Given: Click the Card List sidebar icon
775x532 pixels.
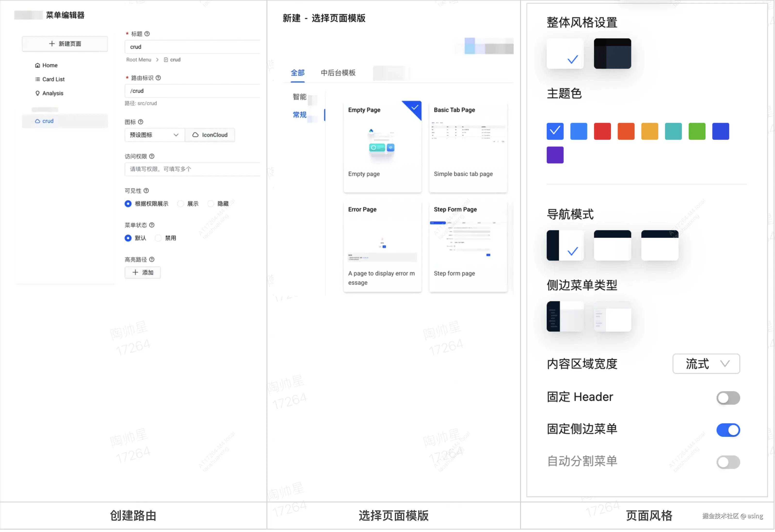Looking at the screenshot, I should tap(38, 79).
